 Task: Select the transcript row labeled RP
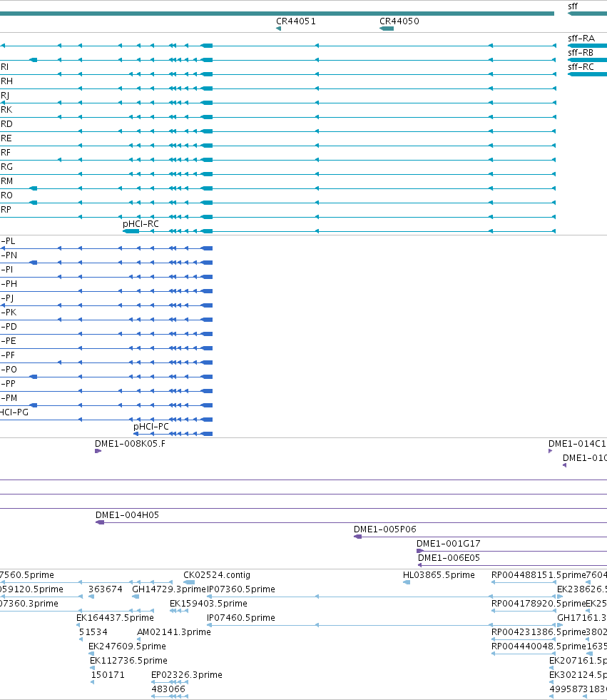[6, 210]
